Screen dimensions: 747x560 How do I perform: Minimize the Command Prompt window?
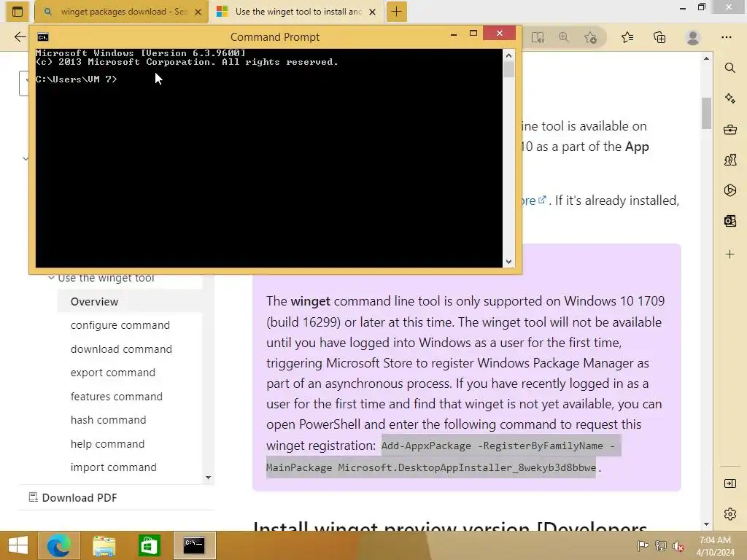coord(454,34)
